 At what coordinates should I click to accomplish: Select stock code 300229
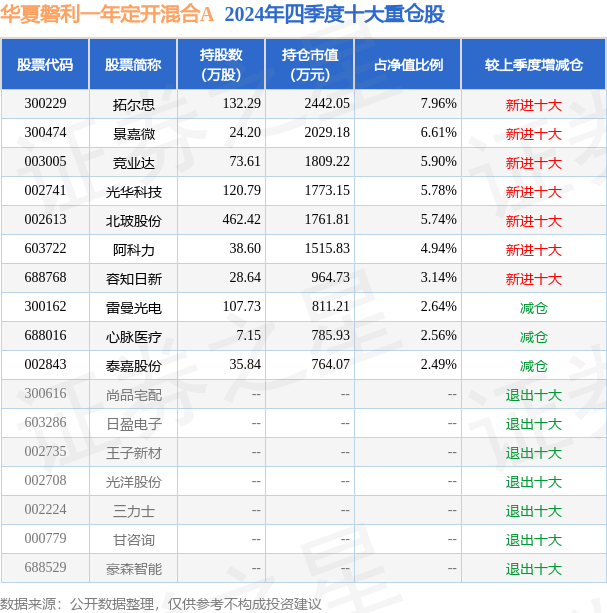[x=45, y=104]
